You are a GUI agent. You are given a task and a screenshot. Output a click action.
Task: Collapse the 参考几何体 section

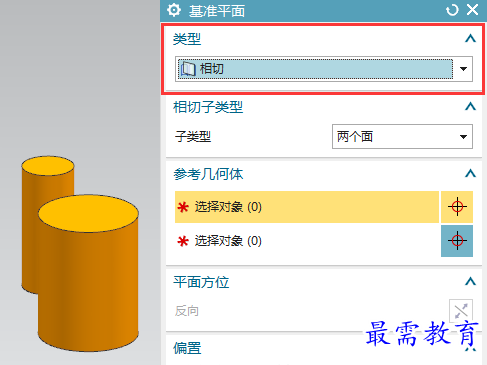tap(470, 174)
